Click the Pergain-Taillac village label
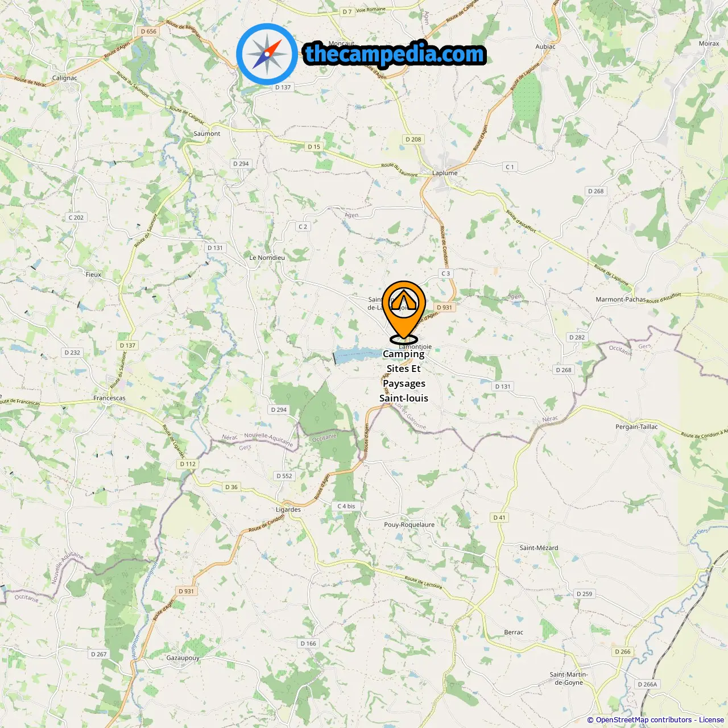The width and height of the screenshot is (728, 728). pos(636,427)
